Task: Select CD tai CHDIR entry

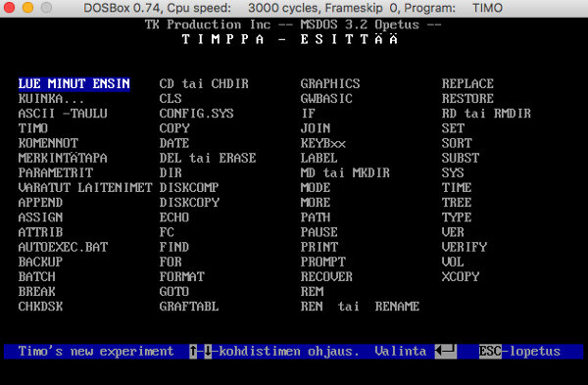Action: pos(204,83)
